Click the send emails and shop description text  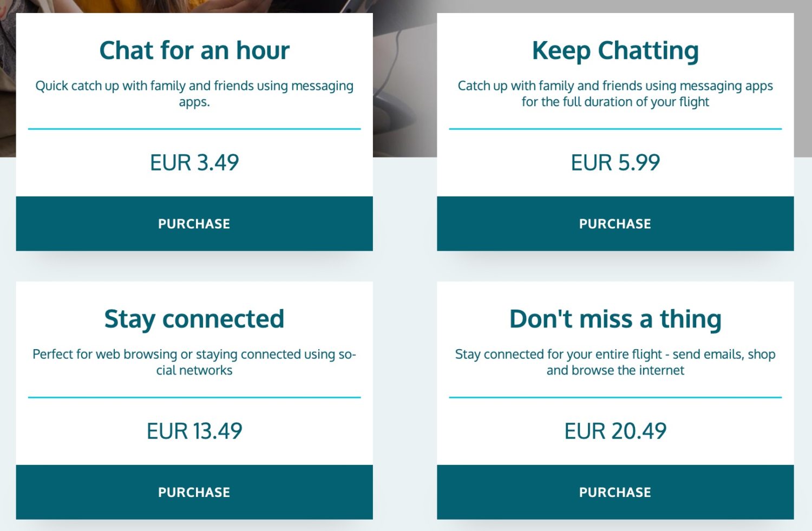click(615, 362)
